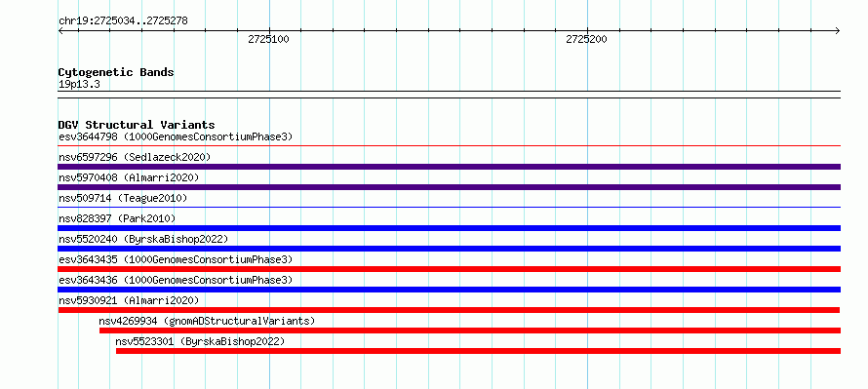
Task: Click the purple bar for nsv6597296
Action: click(450, 167)
